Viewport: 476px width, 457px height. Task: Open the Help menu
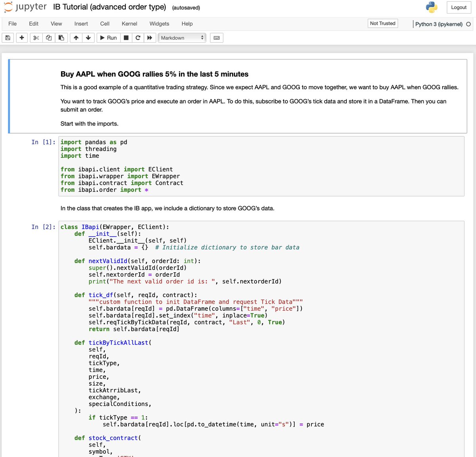tap(187, 24)
